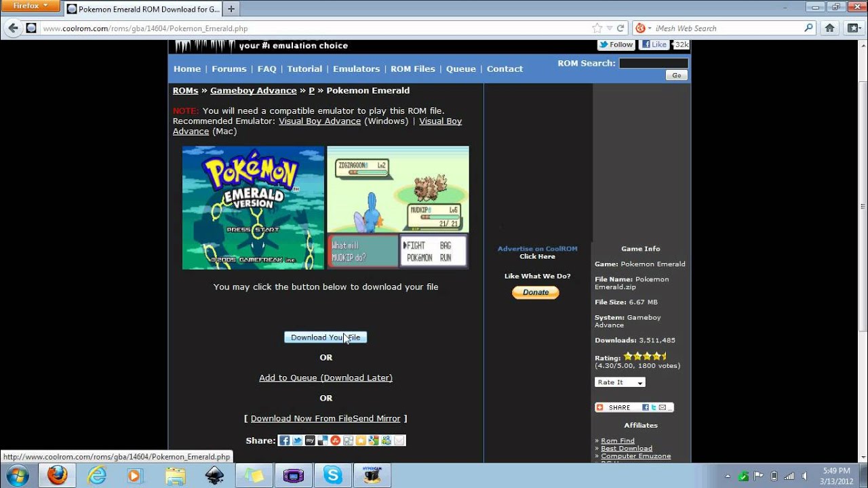Click the Twitter Follow button

tap(616, 45)
